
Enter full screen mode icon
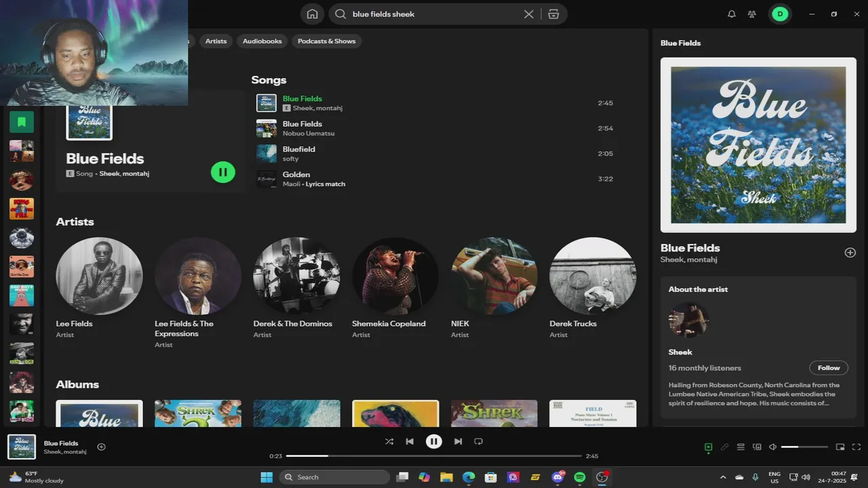point(856,447)
